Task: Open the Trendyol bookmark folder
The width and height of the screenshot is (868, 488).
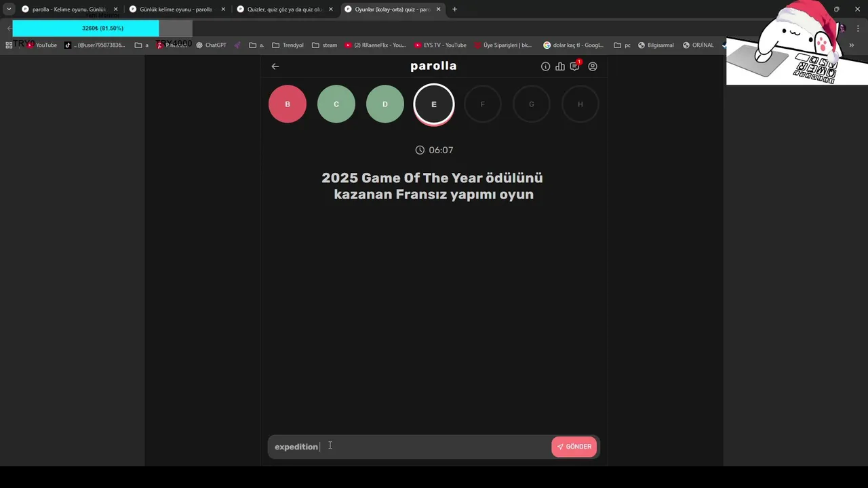Action: 288,45
